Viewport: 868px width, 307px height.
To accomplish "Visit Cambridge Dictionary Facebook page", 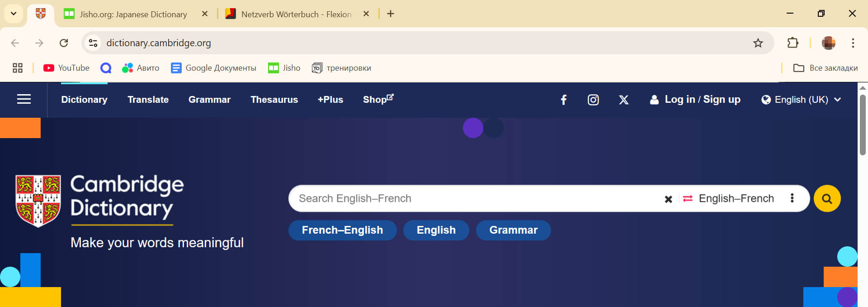I will click(x=563, y=100).
